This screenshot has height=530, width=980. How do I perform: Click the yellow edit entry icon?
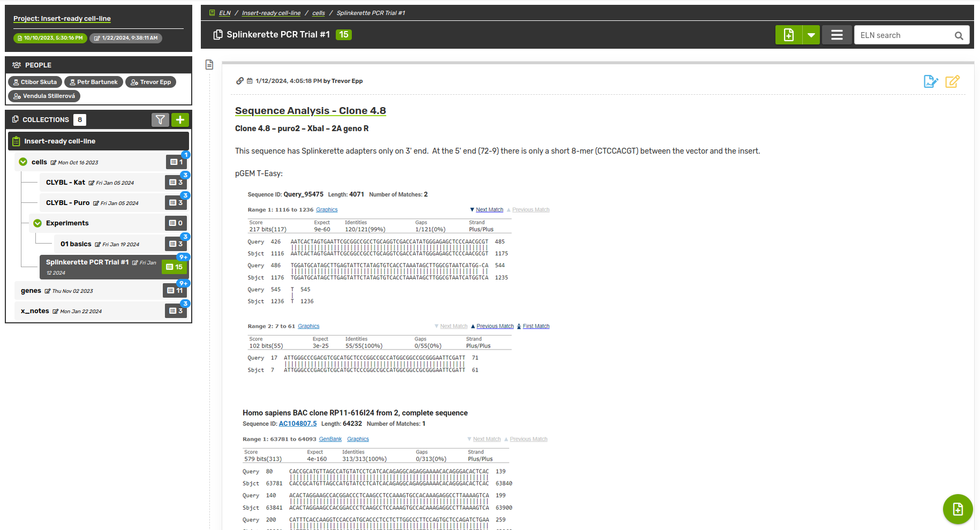click(x=952, y=81)
